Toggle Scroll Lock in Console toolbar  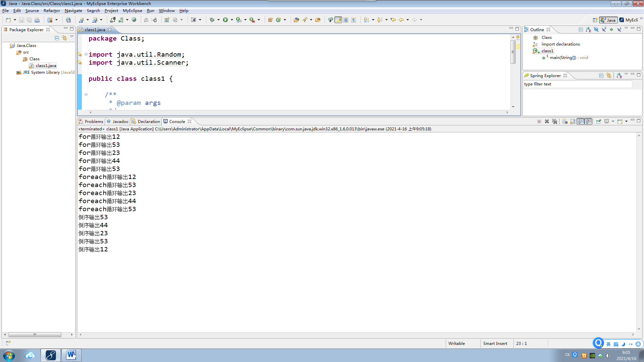click(x=573, y=121)
